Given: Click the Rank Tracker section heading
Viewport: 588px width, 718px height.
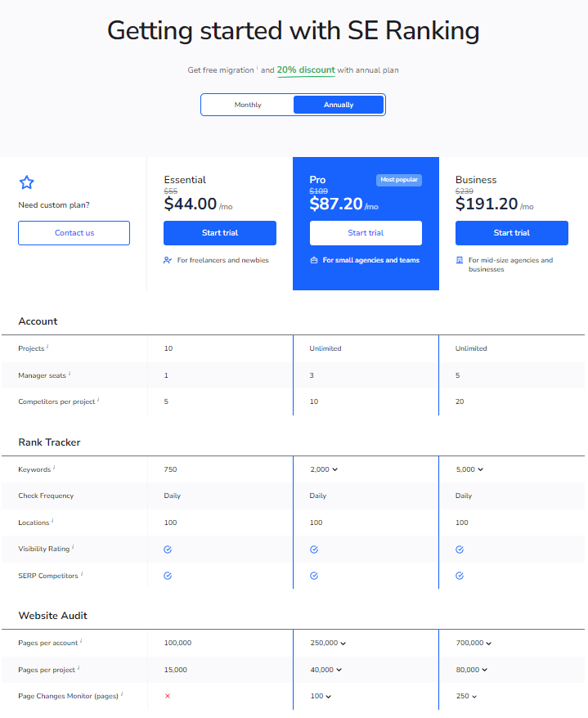Looking at the screenshot, I should click(x=49, y=442).
